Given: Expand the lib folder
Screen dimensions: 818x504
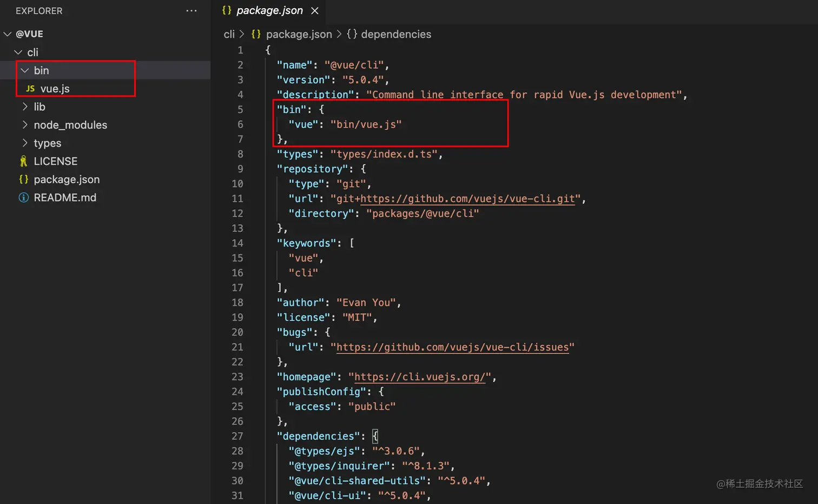Looking at the screenshot, I should tap(39, 107).
